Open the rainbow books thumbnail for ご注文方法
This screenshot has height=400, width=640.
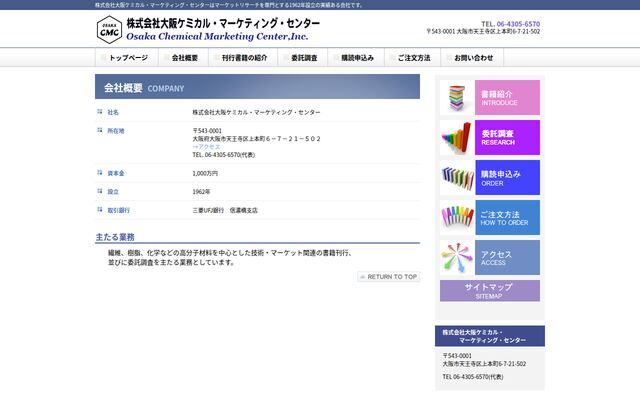(457, 218)
